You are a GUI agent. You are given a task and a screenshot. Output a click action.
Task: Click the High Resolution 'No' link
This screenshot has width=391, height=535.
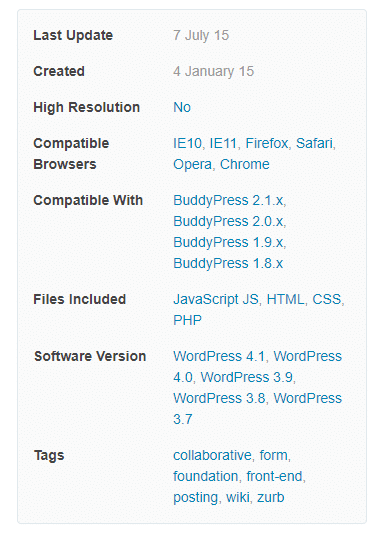[182, 107]
